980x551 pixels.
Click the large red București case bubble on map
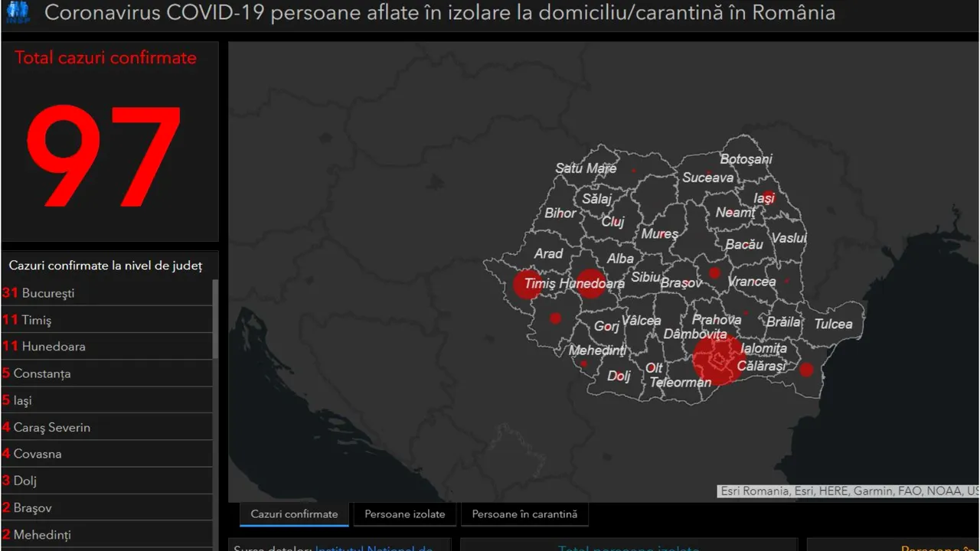click(x=719, y=359)
